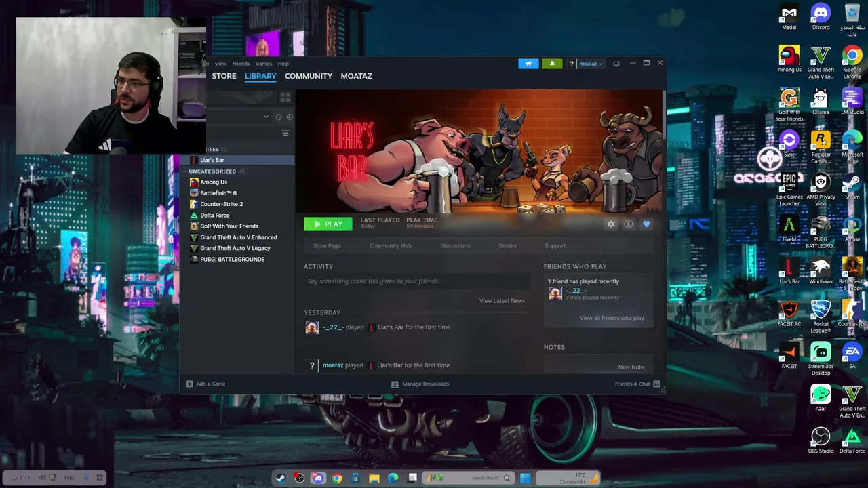
Task: Create a New Note
Action: point(631,367)
